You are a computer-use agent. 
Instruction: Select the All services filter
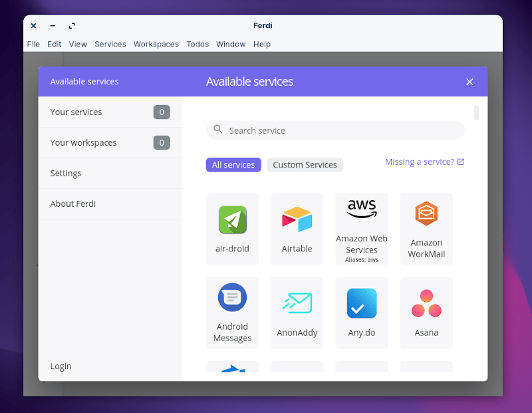[233, 164]
